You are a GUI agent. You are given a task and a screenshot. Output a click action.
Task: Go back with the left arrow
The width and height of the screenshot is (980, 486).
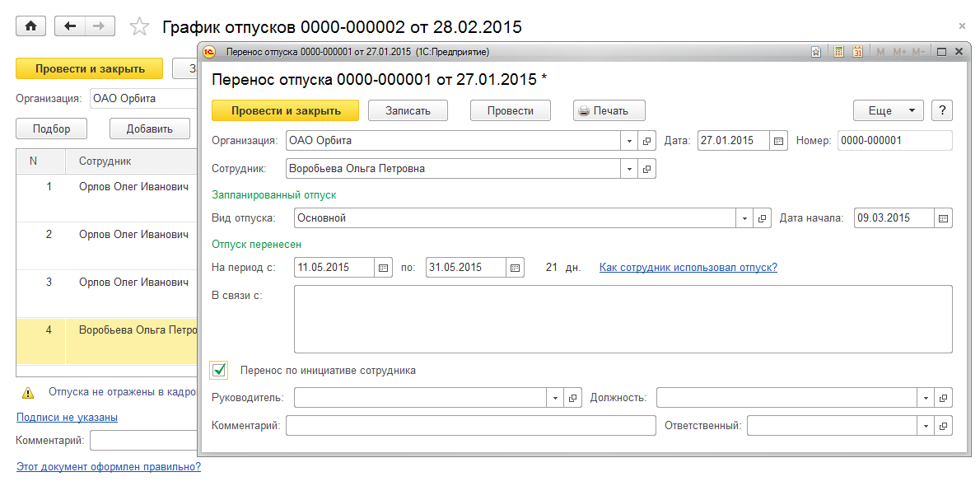(x=70, y=26)
